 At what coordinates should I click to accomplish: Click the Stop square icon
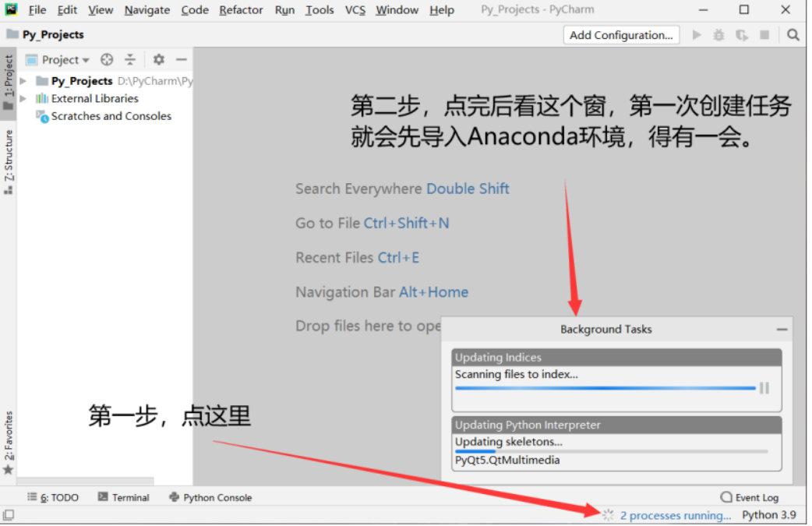(764, 35)
